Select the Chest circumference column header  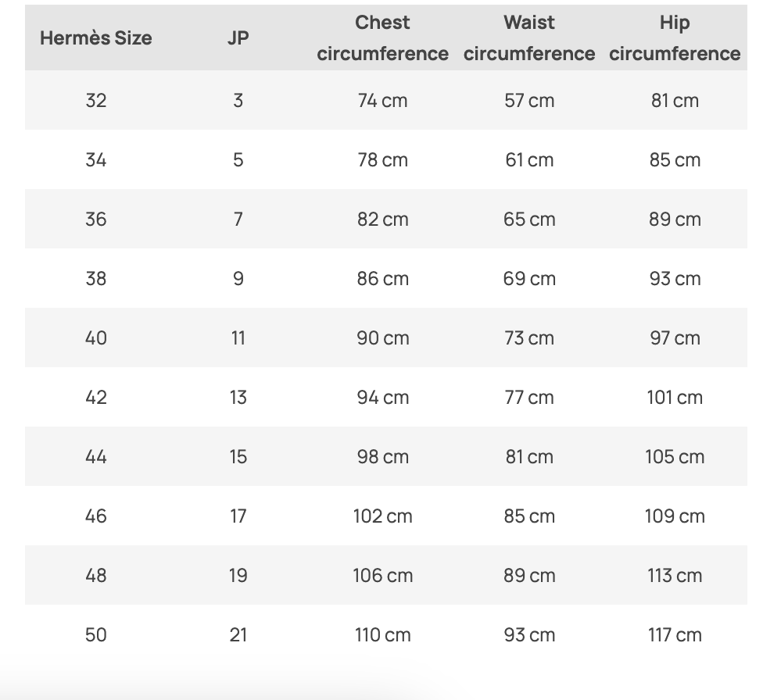coord(382,37)
